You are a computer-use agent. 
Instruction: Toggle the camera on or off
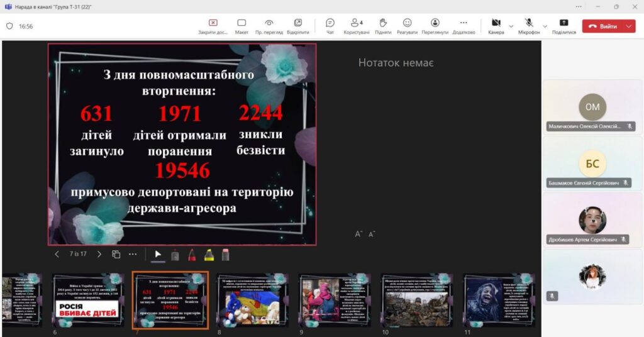click(x=496, y=26)
